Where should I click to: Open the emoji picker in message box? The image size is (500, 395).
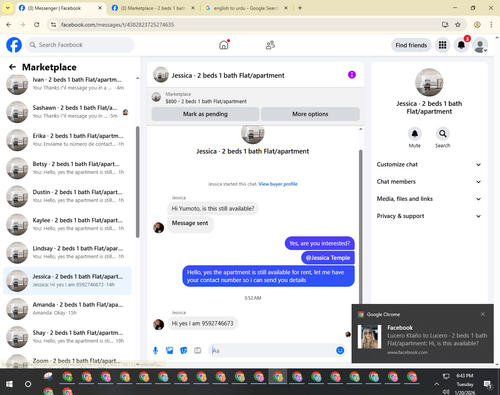tap(340, 350)
